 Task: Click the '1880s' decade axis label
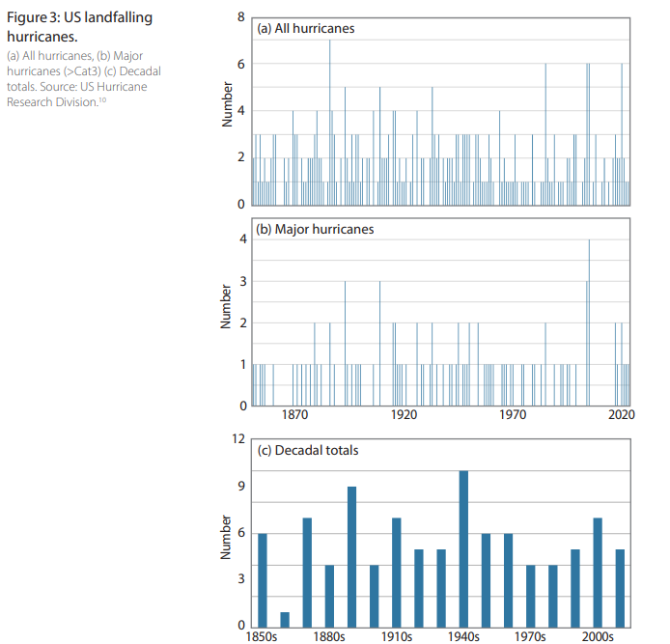[x=329, y=636]
